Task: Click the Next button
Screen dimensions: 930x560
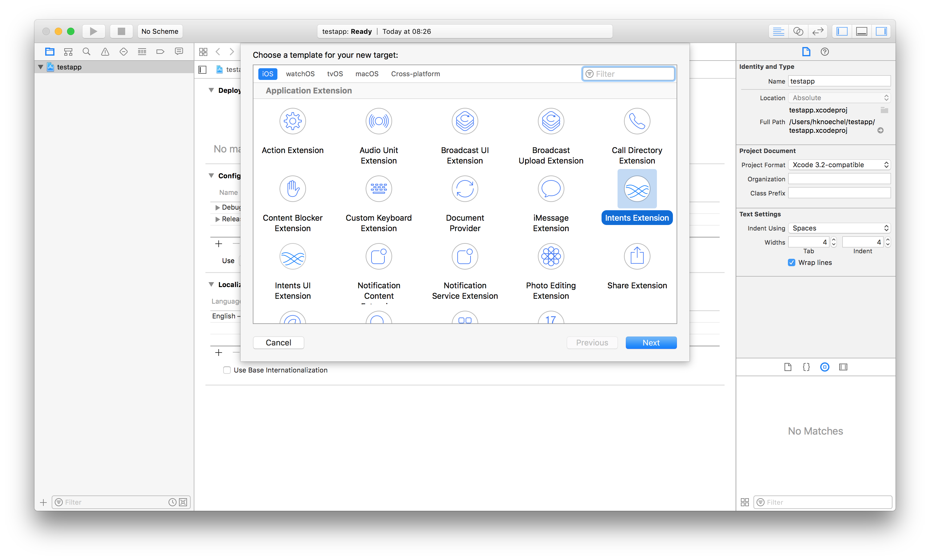Action: coord(651,342)
